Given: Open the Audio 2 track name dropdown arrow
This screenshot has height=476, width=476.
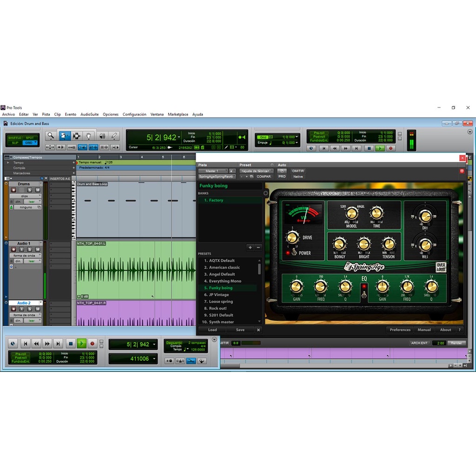Looking at the screenshot, I should pyautogui.click(x=41, y=303).
